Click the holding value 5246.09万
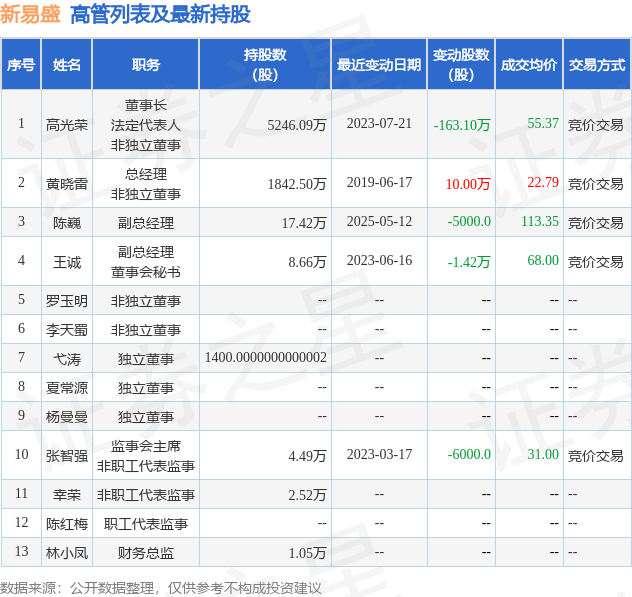 (297, 125)
